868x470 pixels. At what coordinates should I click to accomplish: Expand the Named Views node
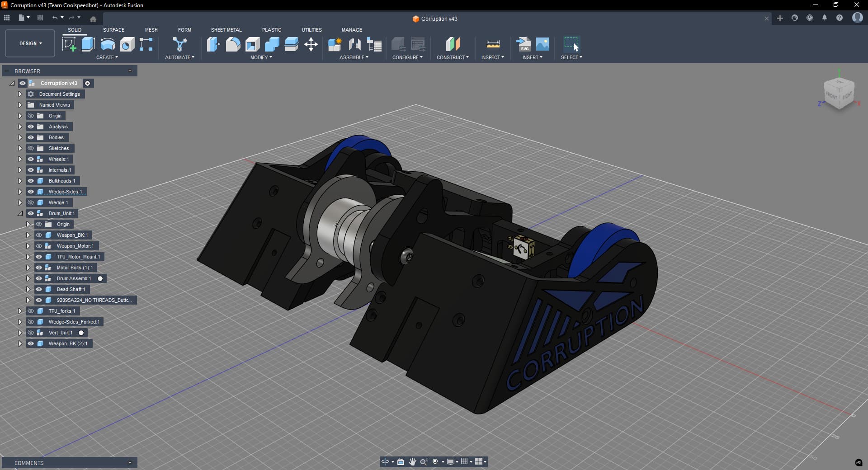20,105
